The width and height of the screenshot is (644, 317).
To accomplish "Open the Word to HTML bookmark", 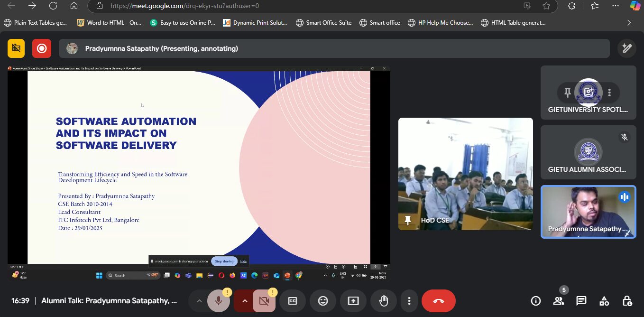I will 109,22.
